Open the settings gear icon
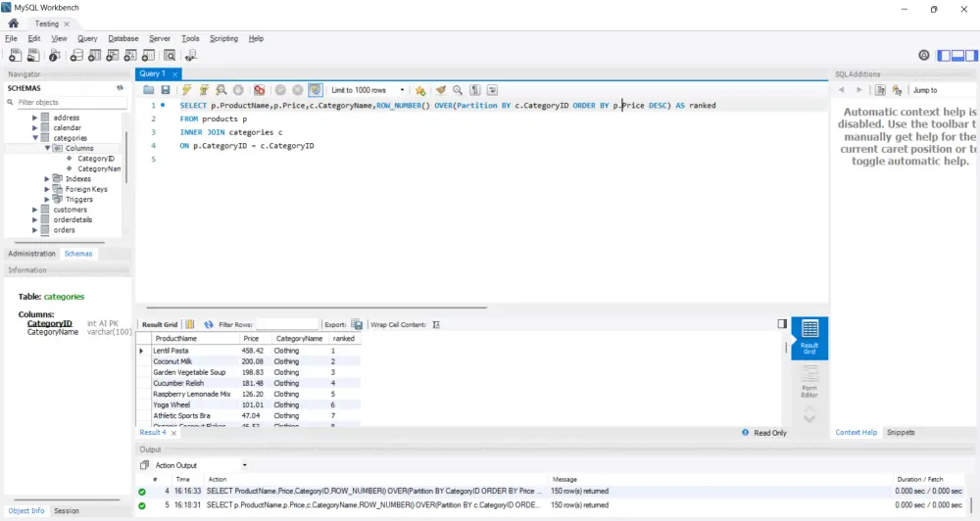This screenshot has width=980, height=521. pyautogui.click(x=924, y=56)
